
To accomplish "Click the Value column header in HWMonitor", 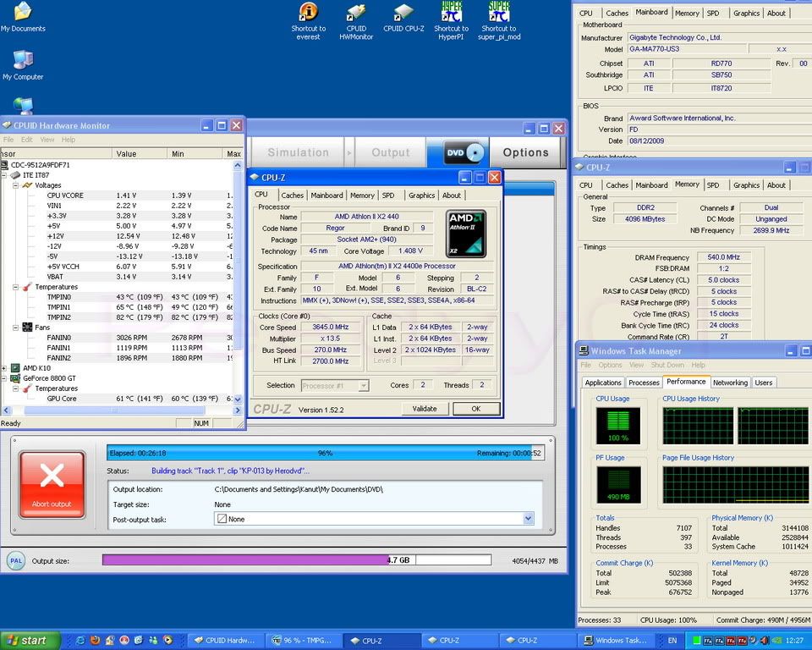I will pos(140,153).
